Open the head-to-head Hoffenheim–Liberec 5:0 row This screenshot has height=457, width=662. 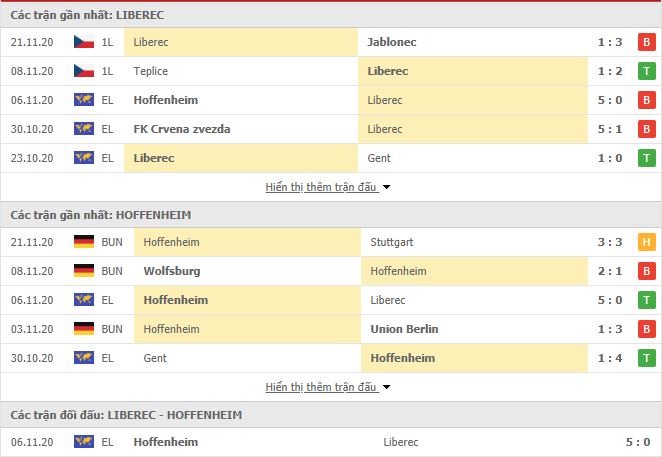pos(331,442)
